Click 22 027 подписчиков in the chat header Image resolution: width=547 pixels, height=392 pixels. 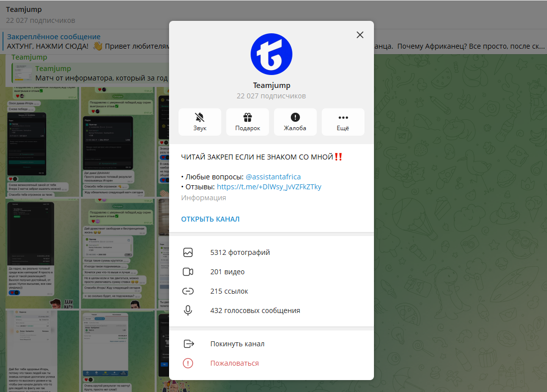pyautogui.click(x=40, y=20)
